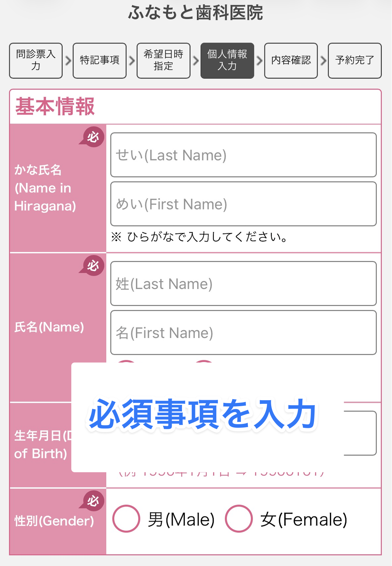
Task: Click the active 個人情報入力 step
Action: pos(227,61)
